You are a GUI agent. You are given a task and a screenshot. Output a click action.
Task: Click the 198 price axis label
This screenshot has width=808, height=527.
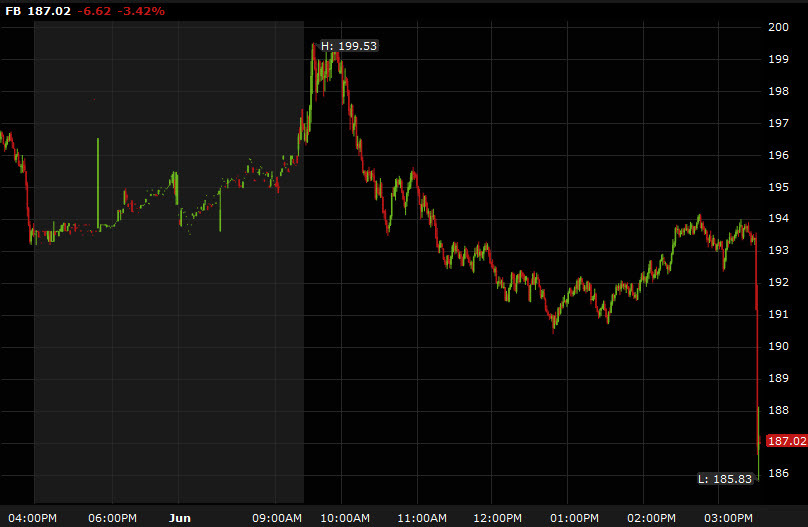[778, 91]
